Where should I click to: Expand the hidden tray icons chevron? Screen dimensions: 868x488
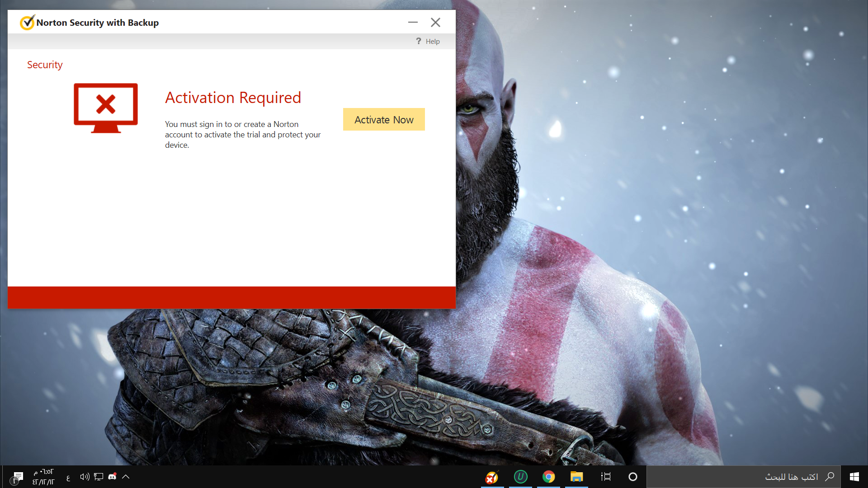pos(126,476)
